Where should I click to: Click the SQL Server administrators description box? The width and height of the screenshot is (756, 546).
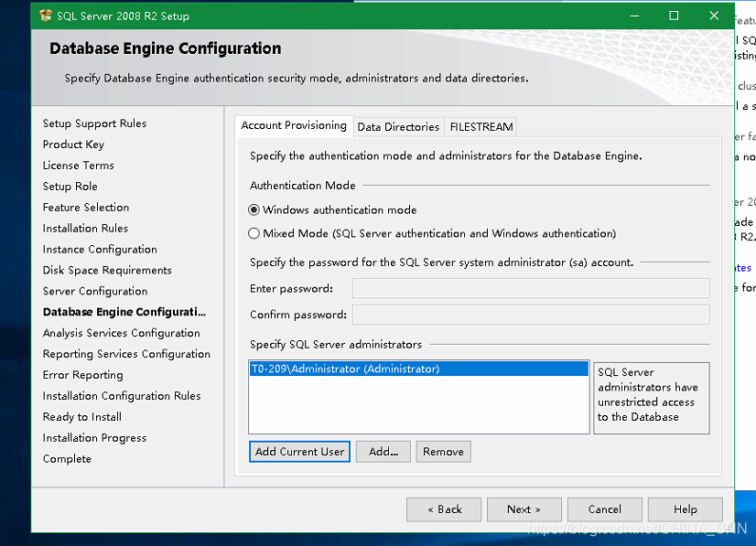[x=652, y=398]
